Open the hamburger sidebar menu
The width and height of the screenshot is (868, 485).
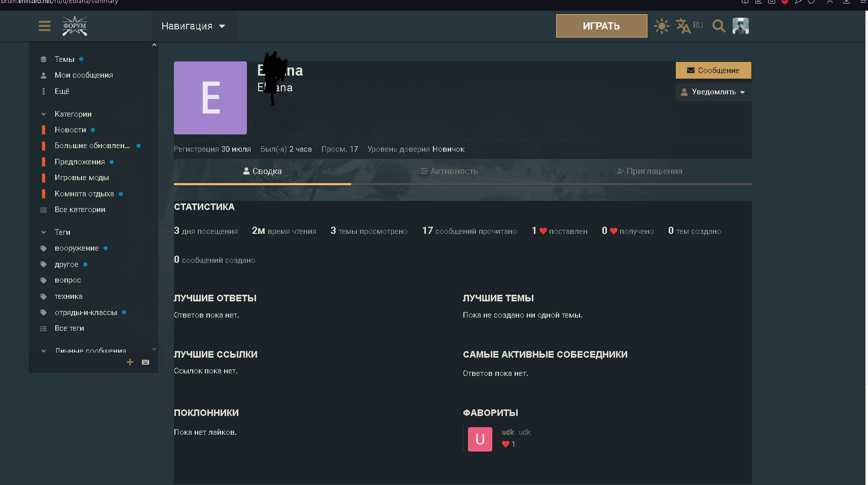(45, 26)
